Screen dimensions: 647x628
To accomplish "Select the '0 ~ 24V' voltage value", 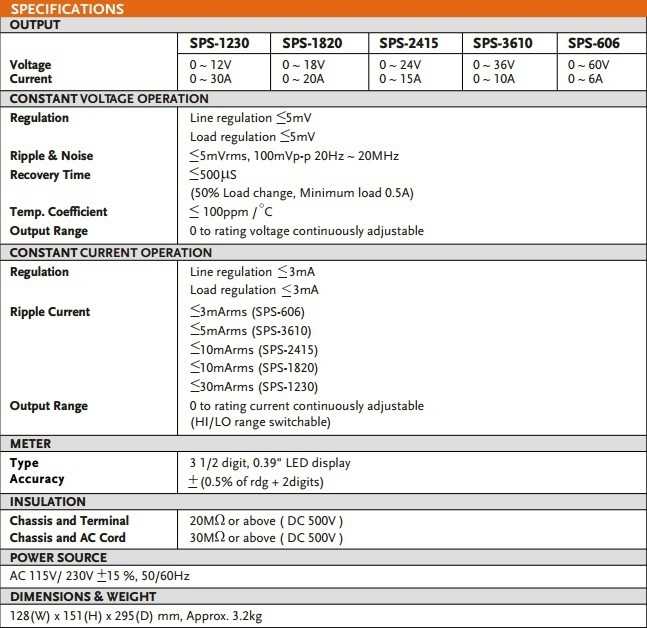I will (400, 65).
